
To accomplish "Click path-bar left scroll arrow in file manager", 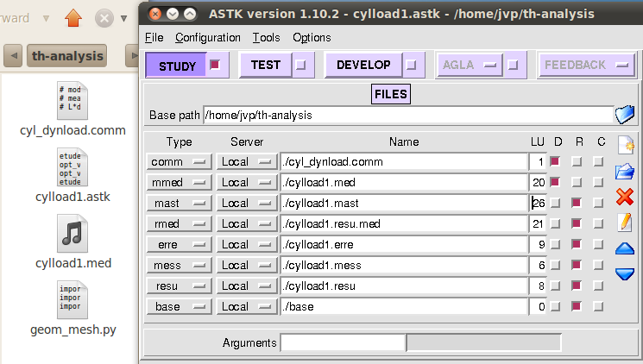I will [x=13, y=55].
